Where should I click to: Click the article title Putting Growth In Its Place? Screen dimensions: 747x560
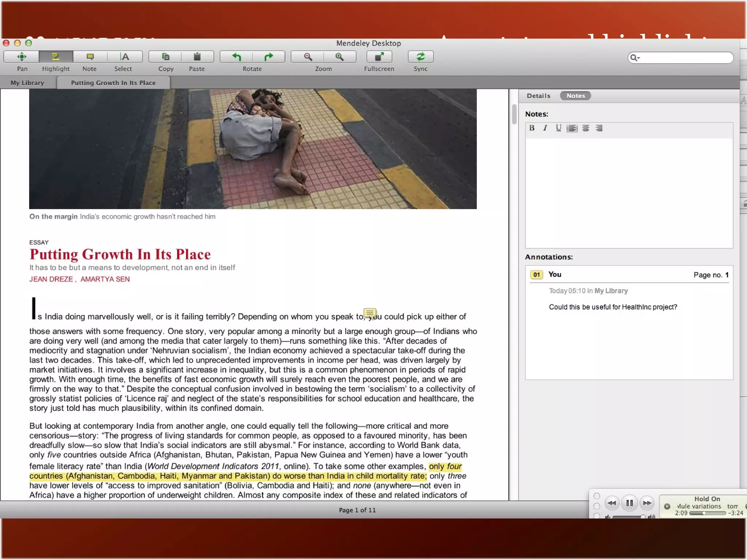120,254
